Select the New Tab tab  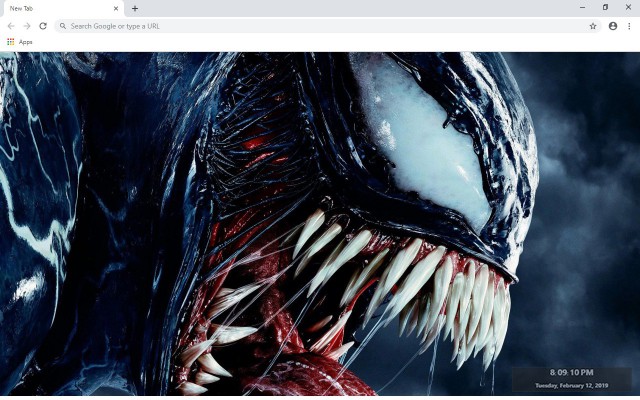pos(62,9)
